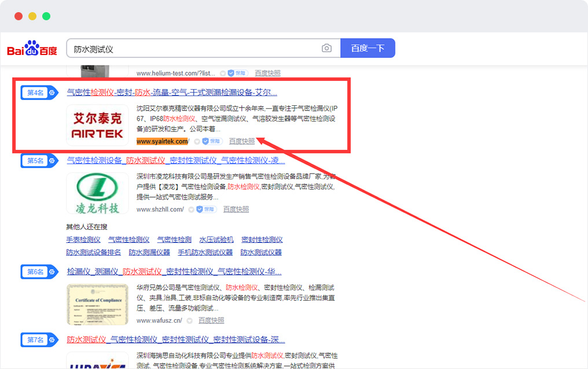Image resolution: width=588 pixels, height=369 pixels.
Task: Open 百度快照 link for syairtek.com result
Action: coord(242,141)
